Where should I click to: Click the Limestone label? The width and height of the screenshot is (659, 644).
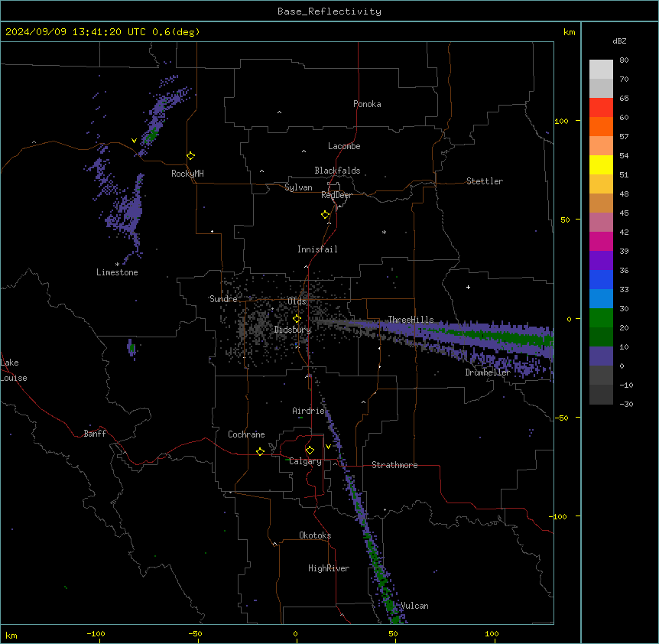coord(117,272)
